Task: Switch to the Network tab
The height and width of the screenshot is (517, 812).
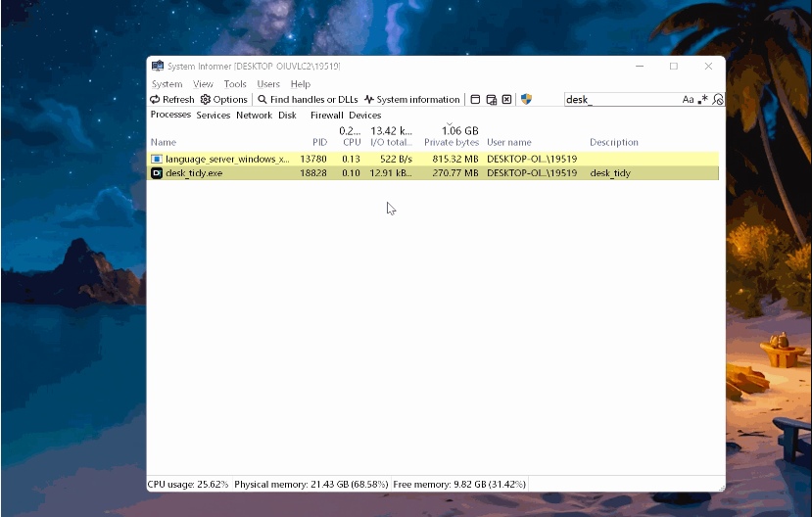Action: (254, 115)
